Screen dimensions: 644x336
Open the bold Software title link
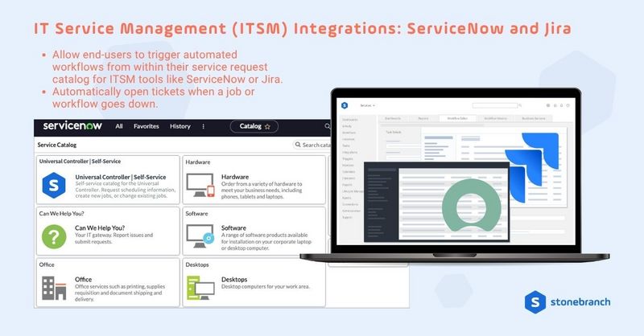tap(233, 228)
